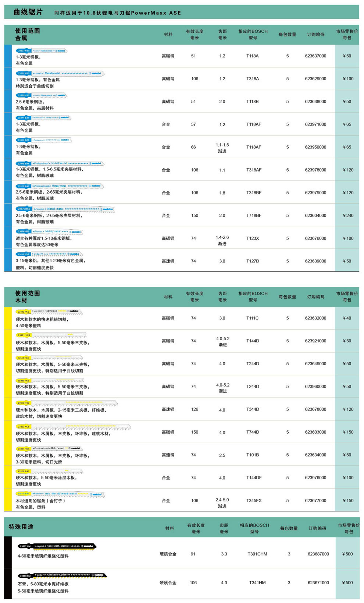
Task: Click BOSCH model T344D
Action: (253, 409)
